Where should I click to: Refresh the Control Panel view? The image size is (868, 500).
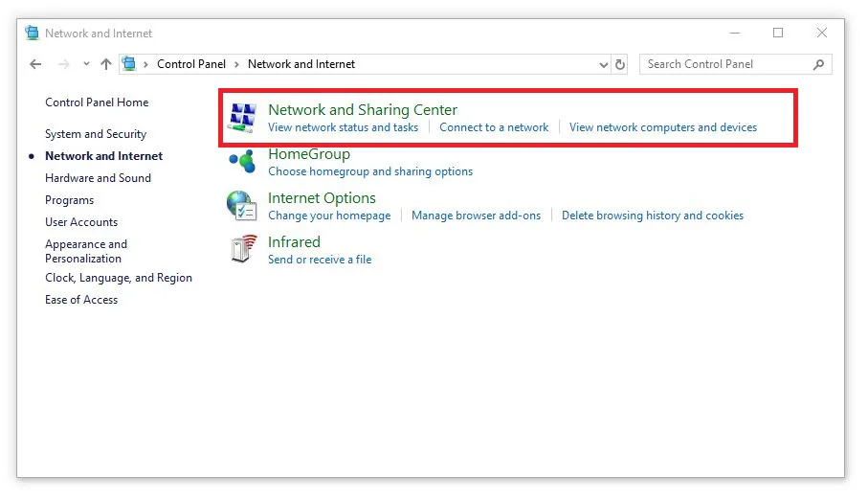point(620,64)
